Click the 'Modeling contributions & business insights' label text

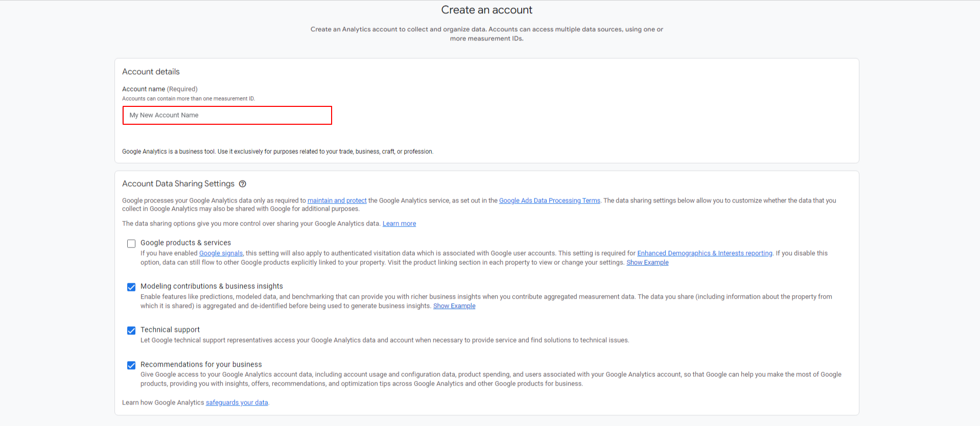[x=212, y=286]
